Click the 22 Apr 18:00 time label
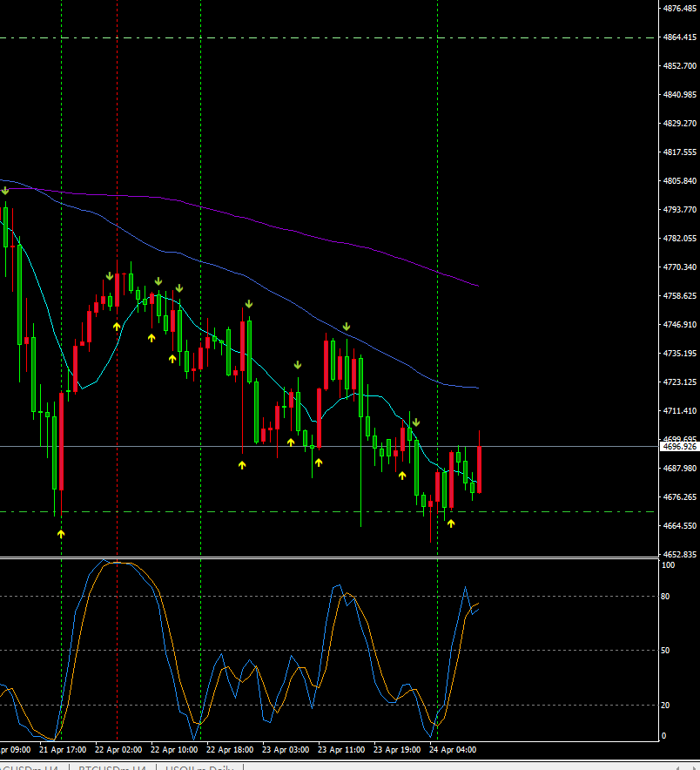This screenshot has width=700, height=770. (230, 749)
